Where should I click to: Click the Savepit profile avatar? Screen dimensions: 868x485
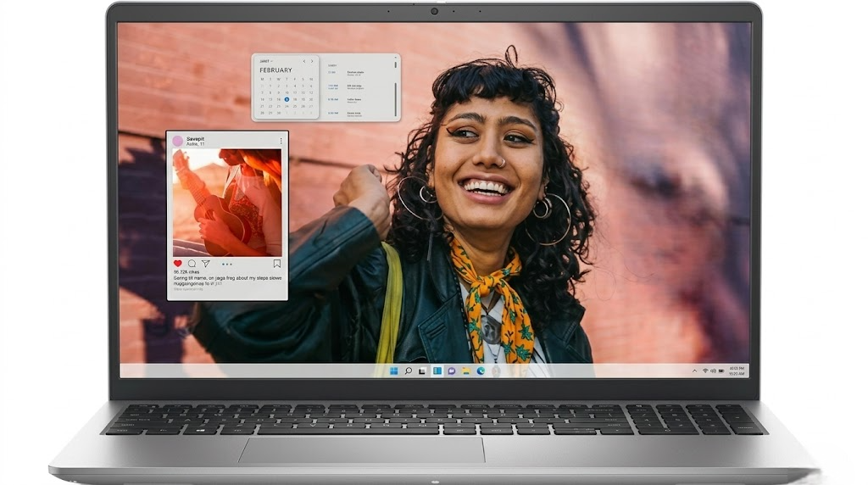click(x=178, y=141)
